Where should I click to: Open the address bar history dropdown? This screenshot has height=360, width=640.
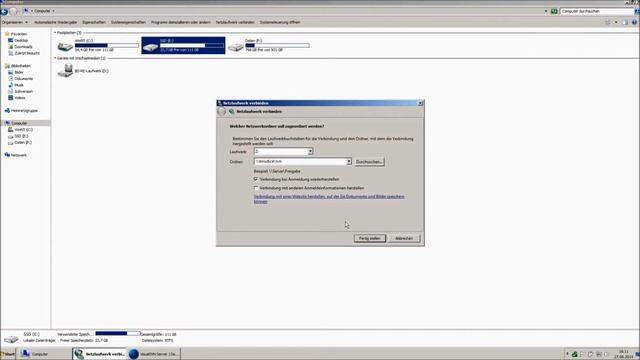(546, 11)
